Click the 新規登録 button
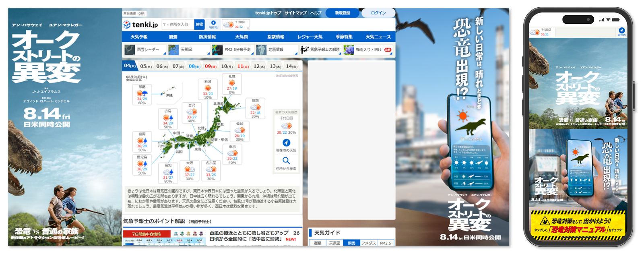The height and width of the screenshot is (254, 644). pyautogui.click(x=343, y=13)
